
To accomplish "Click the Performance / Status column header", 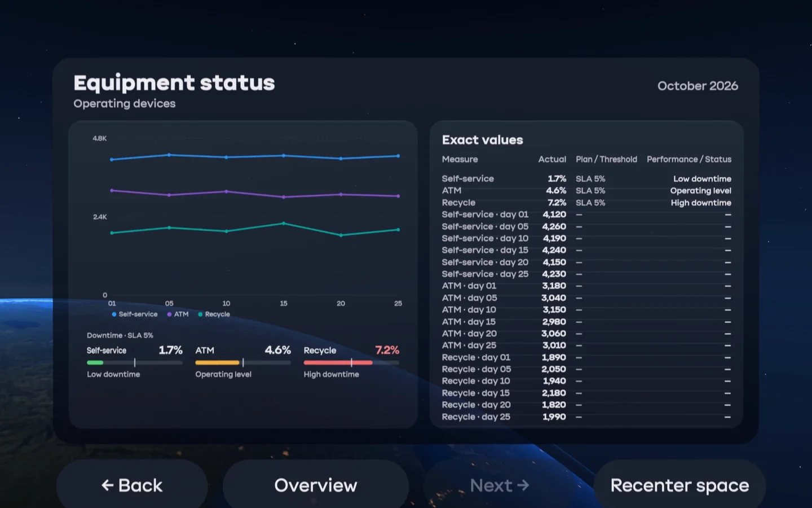I will (689, 159).
